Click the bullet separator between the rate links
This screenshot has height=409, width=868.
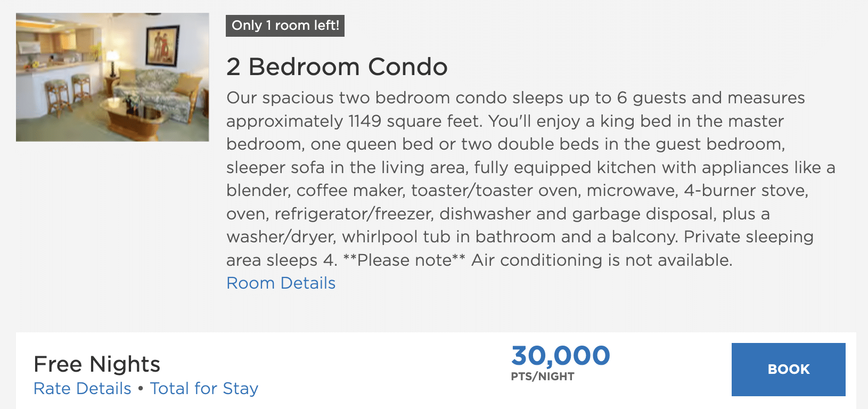(141, 388)
